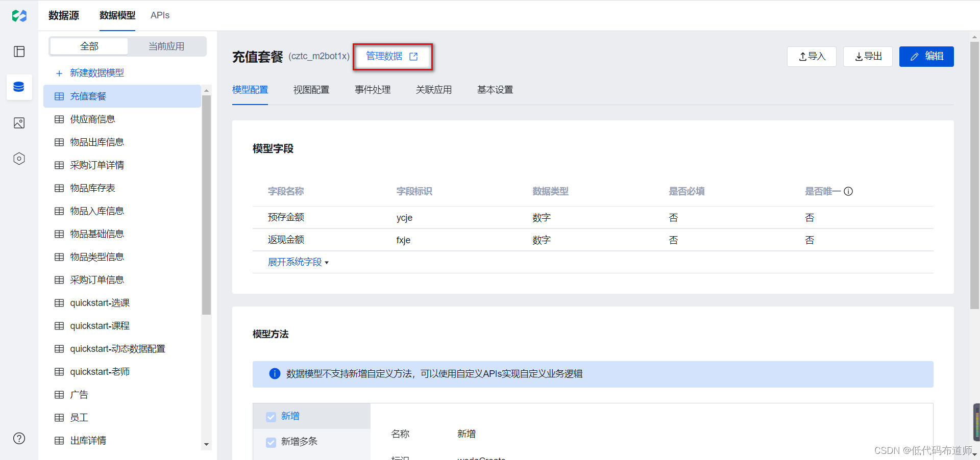Click the model list scroll up arrow

click(206, 90)
